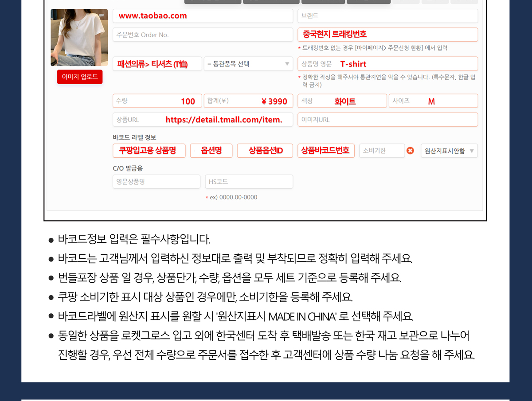Focus the shop URL field showing www.taobao.com
Image resolution: width=532 pixels, height=401 pixels.
point(203,16)
